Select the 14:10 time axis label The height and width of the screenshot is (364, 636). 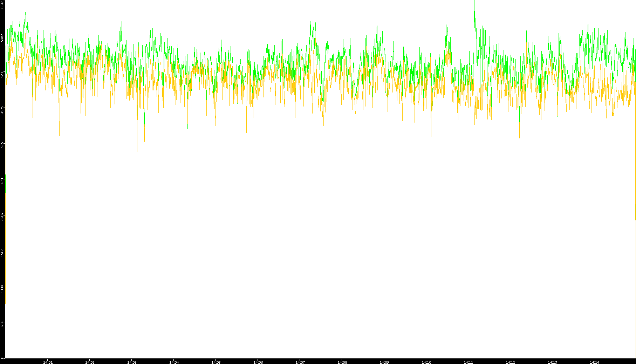(x=426, y=362)
